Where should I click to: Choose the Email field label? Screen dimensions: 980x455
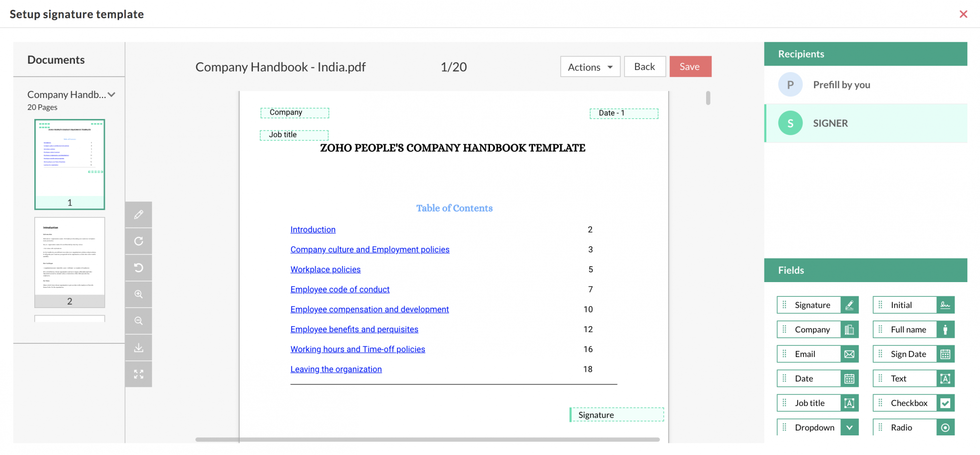[x=805, y=354]
